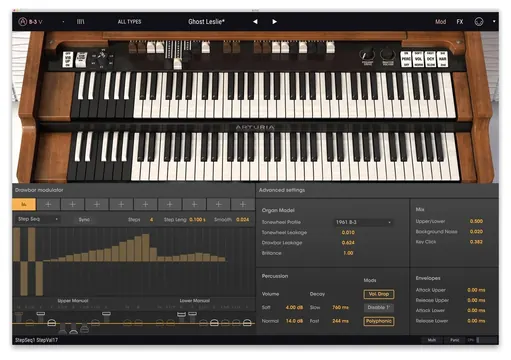This screenshot has width=511, height=360.
Task: Toggle the lower vibrato rocker switch
Action: click(x=81, y=59)
